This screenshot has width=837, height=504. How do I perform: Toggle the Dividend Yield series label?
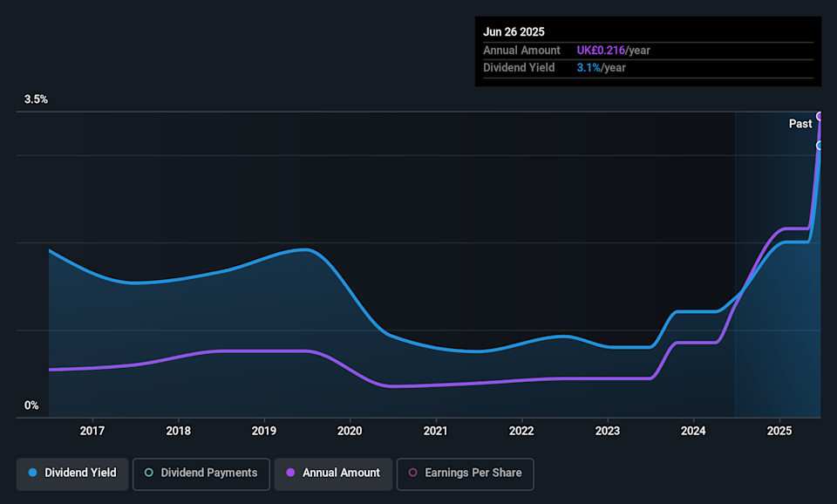coord(79,473)
